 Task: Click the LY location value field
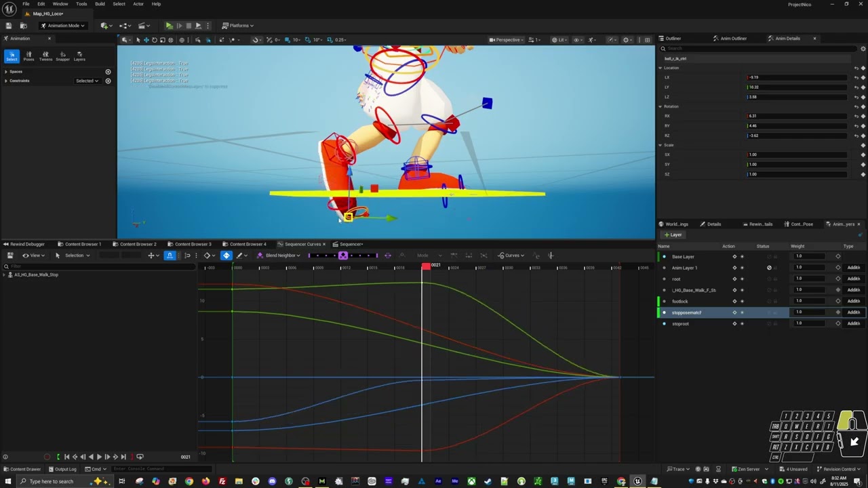(796, 87)
